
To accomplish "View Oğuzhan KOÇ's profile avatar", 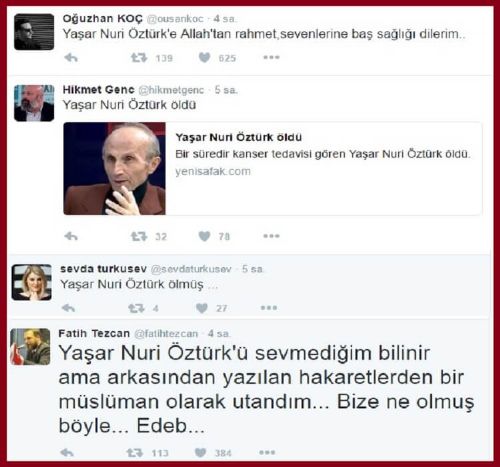I will [x=34, y=32].
